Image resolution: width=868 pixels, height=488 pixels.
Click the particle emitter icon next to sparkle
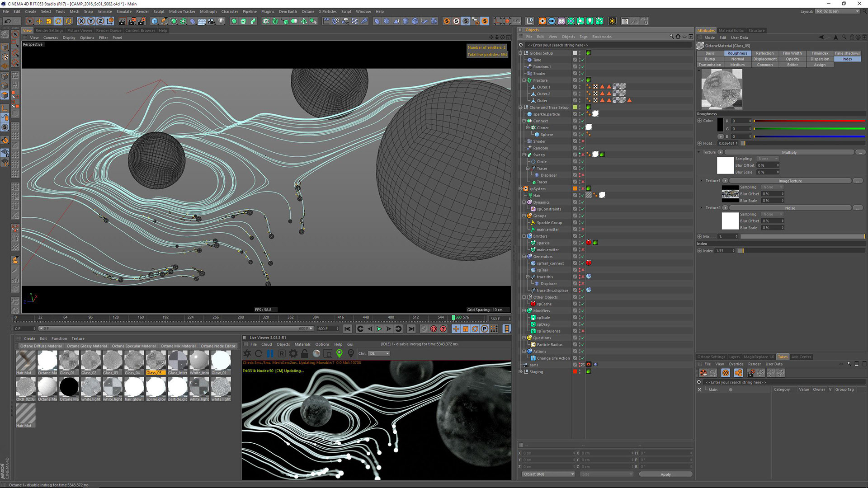coord(533,243)
